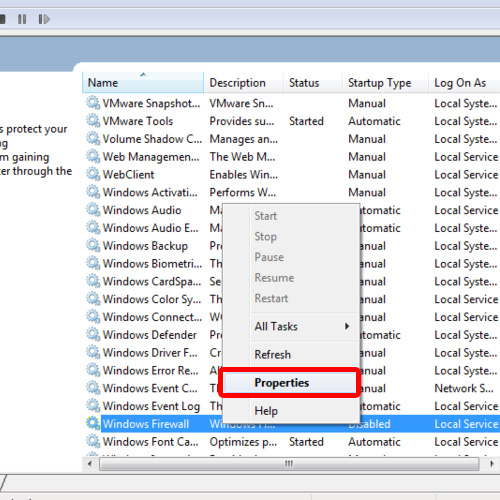Click Stop in the context menu
Image resolution: width=500 pixels, height=500 pixels.
pos(289,236)
